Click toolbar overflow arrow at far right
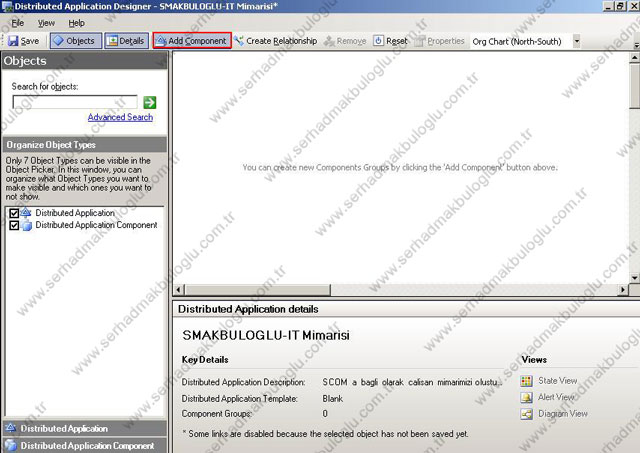The height and width of the screenshot is (453, 640). tap(636, 44)
